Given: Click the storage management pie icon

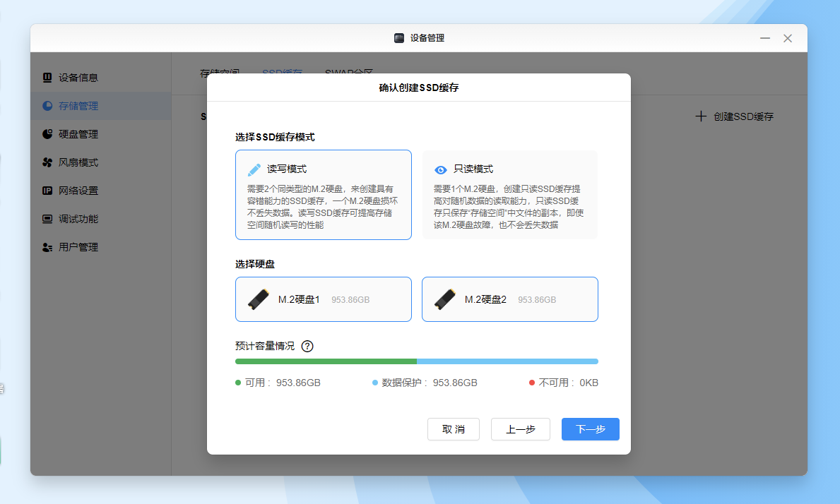Looking at the screenshot, I should [x=47, y=106].
